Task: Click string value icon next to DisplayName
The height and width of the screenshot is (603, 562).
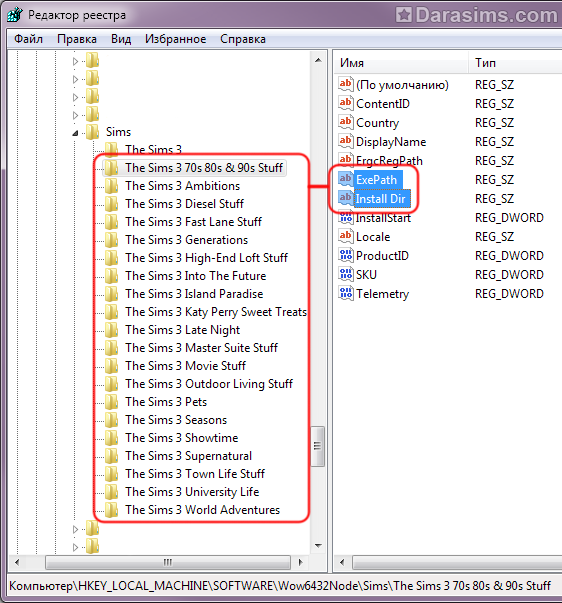Action: click(345, 141)
